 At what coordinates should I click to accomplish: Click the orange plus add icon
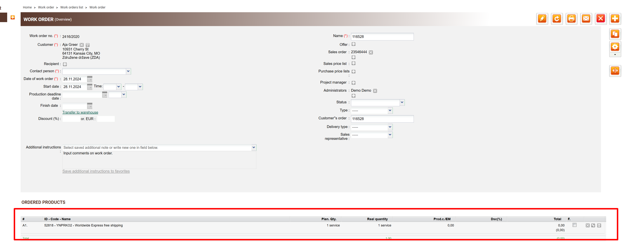[615, 19]
